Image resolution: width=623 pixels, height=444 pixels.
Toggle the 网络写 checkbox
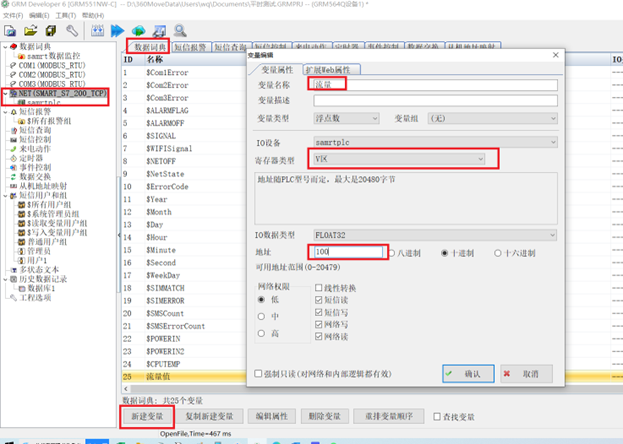[319, 325]
